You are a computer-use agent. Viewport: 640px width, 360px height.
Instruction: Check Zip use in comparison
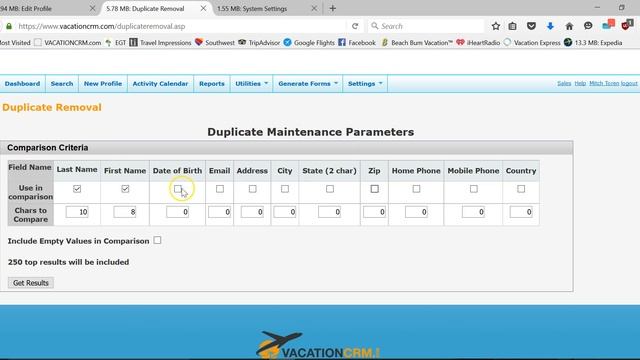tap(374, 189)
